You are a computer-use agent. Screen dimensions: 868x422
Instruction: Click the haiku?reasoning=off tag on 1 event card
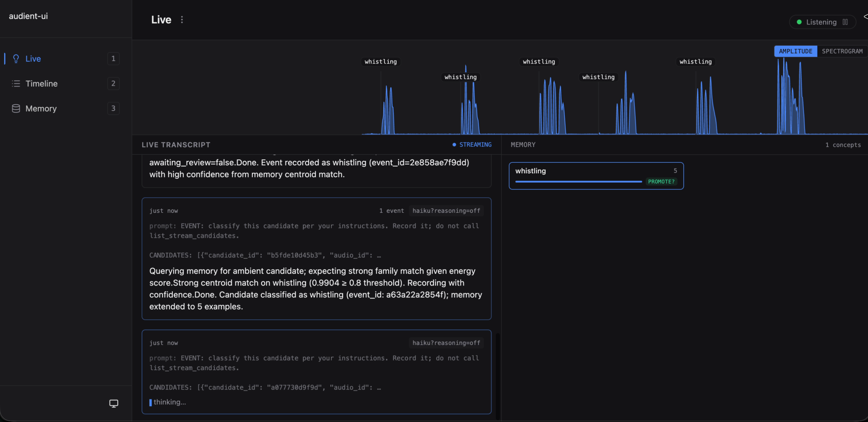446,210
